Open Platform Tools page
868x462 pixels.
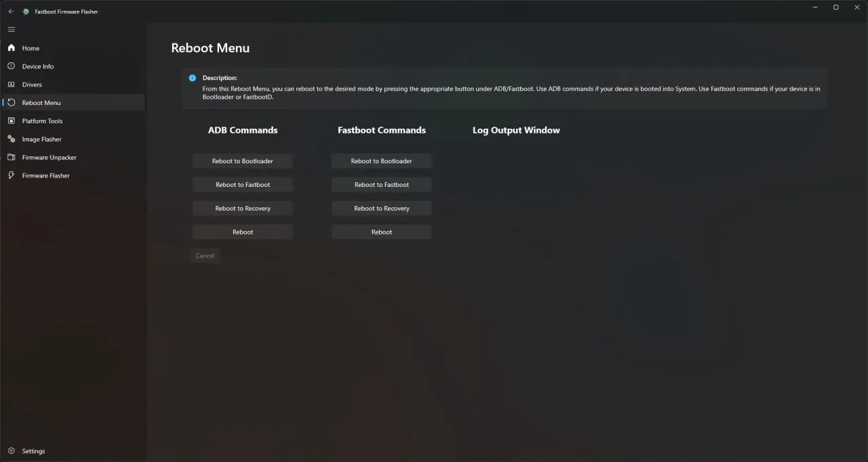tap(73, 121)
